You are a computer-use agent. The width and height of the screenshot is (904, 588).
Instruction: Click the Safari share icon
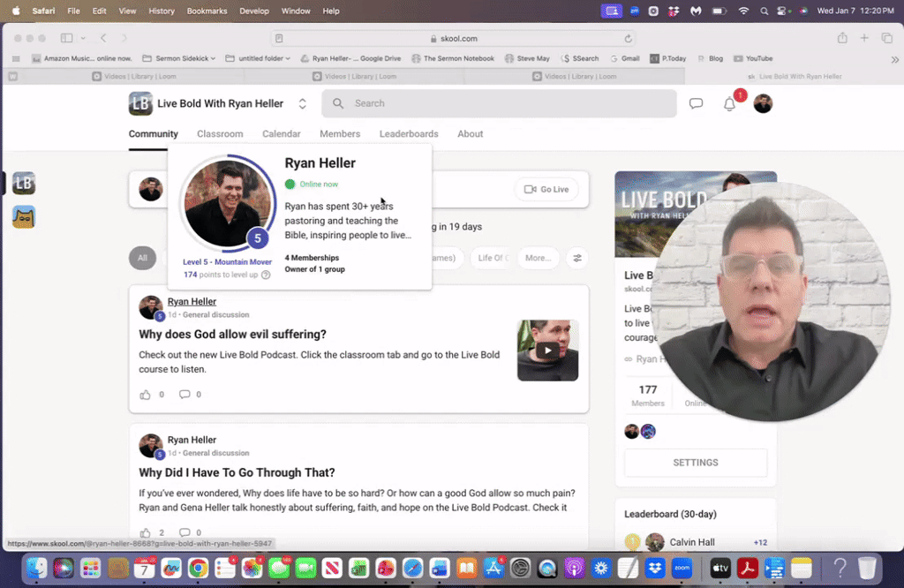(x=842, y=38)
